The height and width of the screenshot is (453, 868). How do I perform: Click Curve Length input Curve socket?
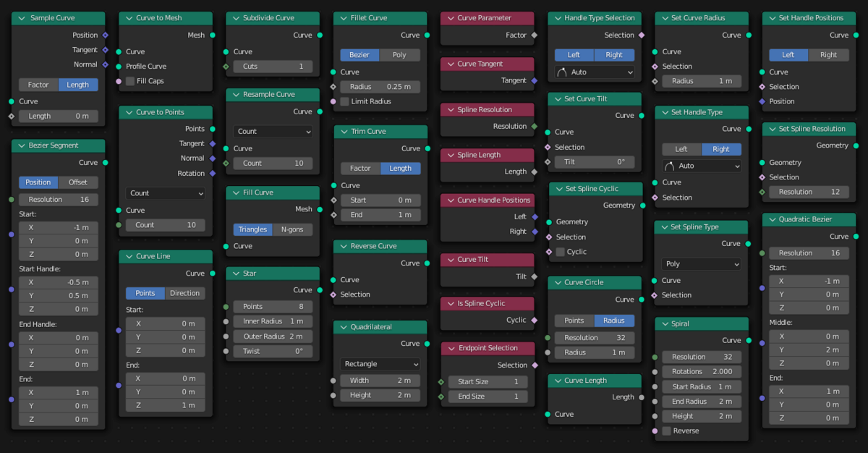tap(548, 415)
